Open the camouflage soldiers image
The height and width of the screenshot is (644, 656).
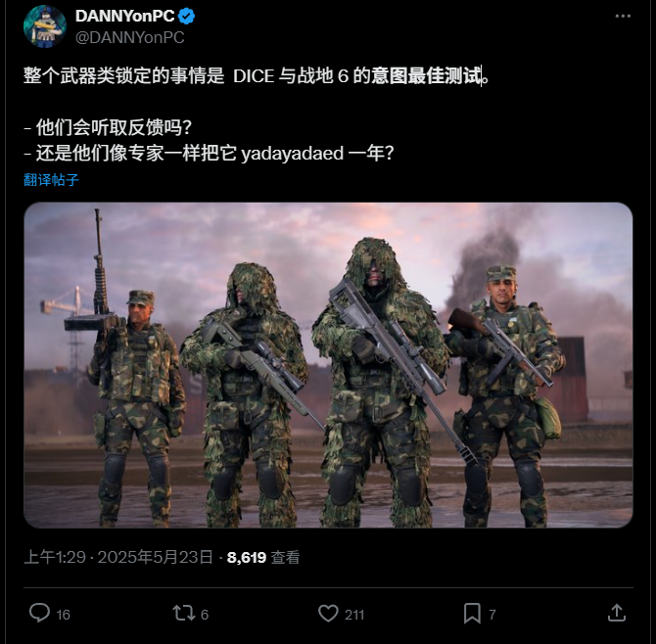(328, 365)
